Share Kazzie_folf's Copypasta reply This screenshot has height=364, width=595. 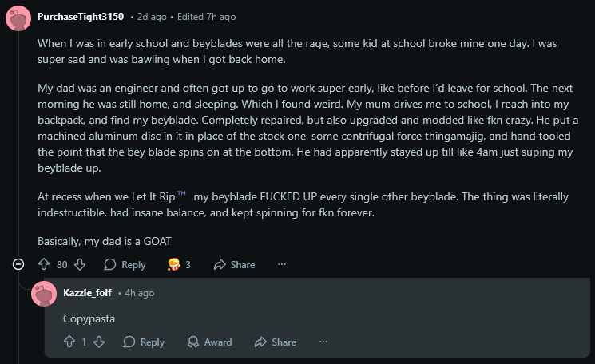[275, 342]
